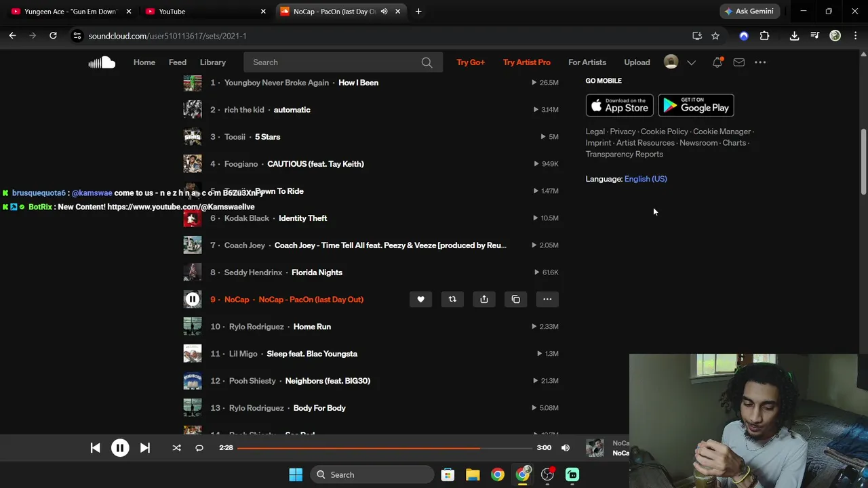Click Try Go+ link
868x488 pixels.
[x=471, y=62]
